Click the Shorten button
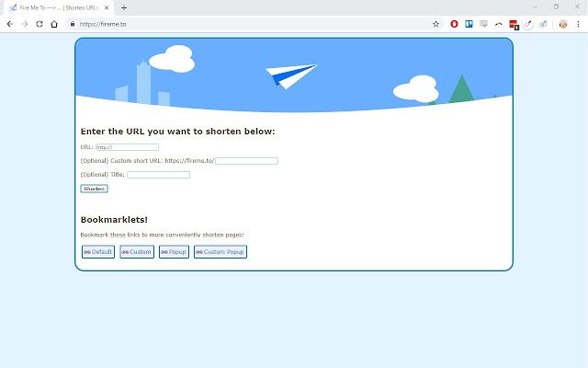 [94, 189]
